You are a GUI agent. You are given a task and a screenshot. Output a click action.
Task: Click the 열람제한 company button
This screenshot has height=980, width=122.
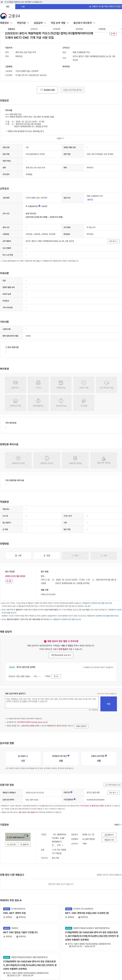pos(24,845)
